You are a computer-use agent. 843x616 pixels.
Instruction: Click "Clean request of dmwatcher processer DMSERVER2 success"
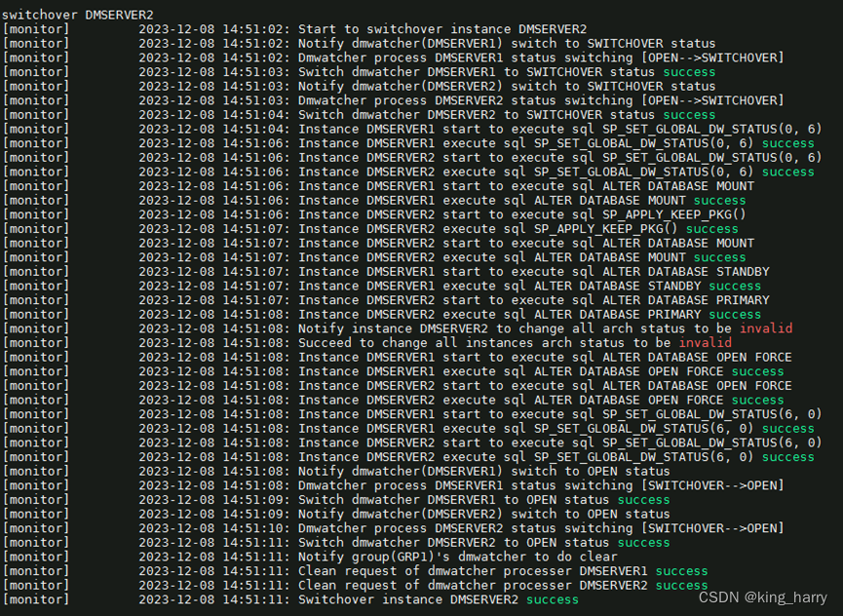[x=503, y=586]
